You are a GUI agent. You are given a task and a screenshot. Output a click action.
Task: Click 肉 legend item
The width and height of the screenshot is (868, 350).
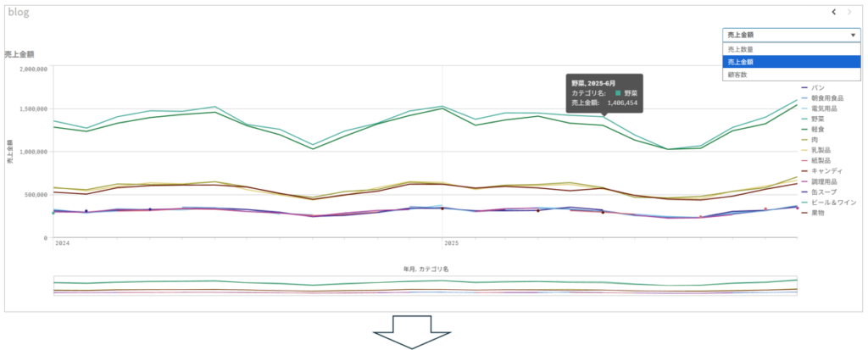(815, 141)
